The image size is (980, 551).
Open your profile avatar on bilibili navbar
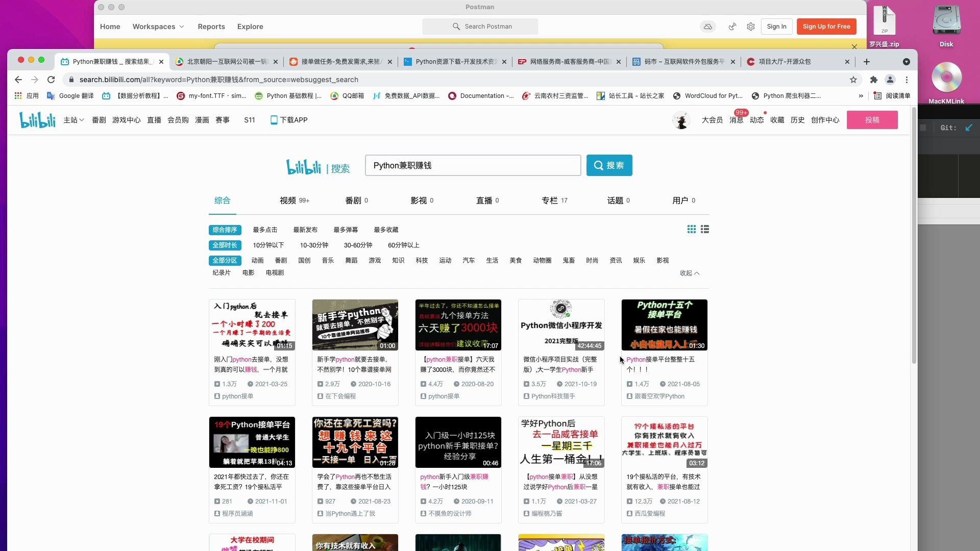coord(681,120)
